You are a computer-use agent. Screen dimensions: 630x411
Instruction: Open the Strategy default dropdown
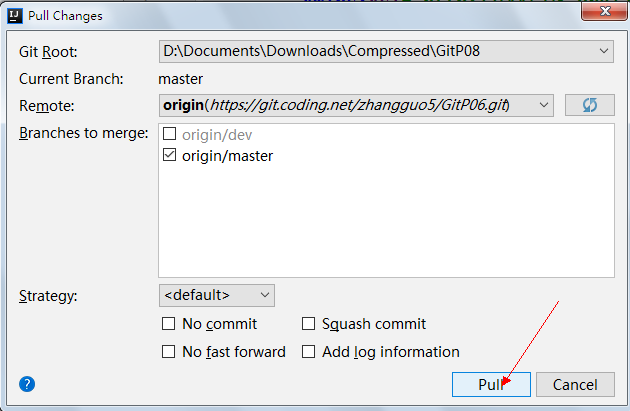click(217, 295)
